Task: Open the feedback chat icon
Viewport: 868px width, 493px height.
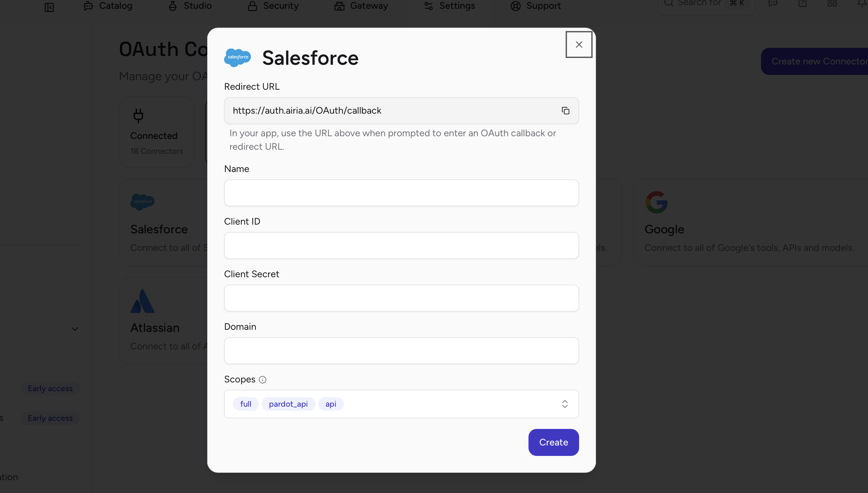Action: [773, 4]
